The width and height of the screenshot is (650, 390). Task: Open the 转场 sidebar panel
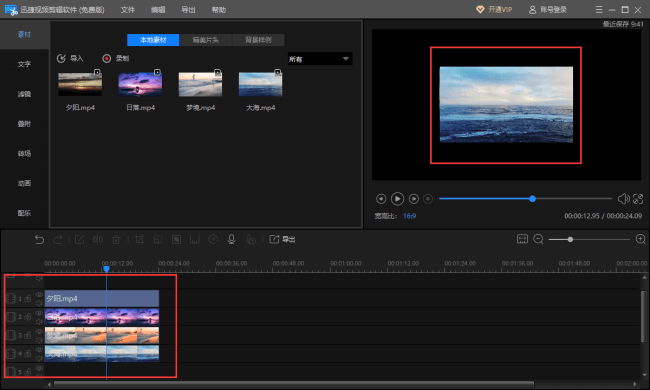point(24,154)
